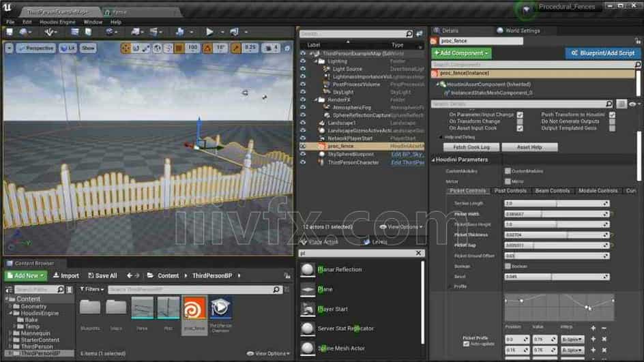This screenshot has width=644, height=362.
Task: Open the Settings toolbar icon
Action: click(x=109, y=31)
